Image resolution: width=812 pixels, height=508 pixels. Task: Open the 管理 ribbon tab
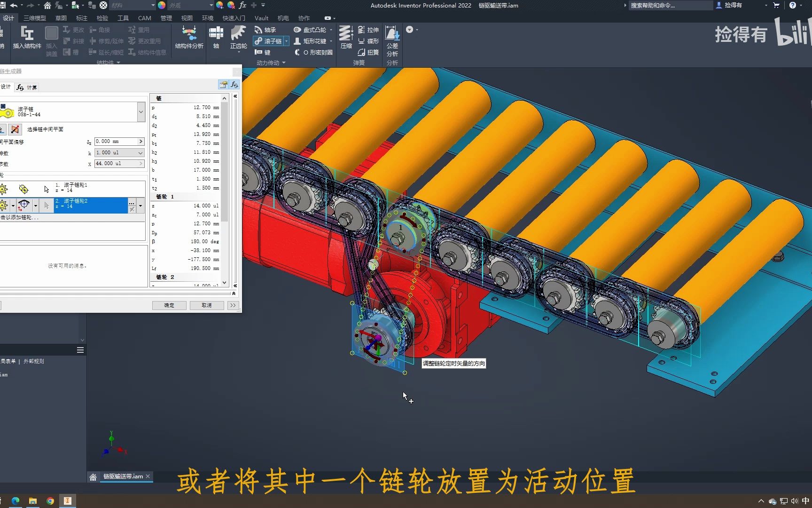coord(165,18)
